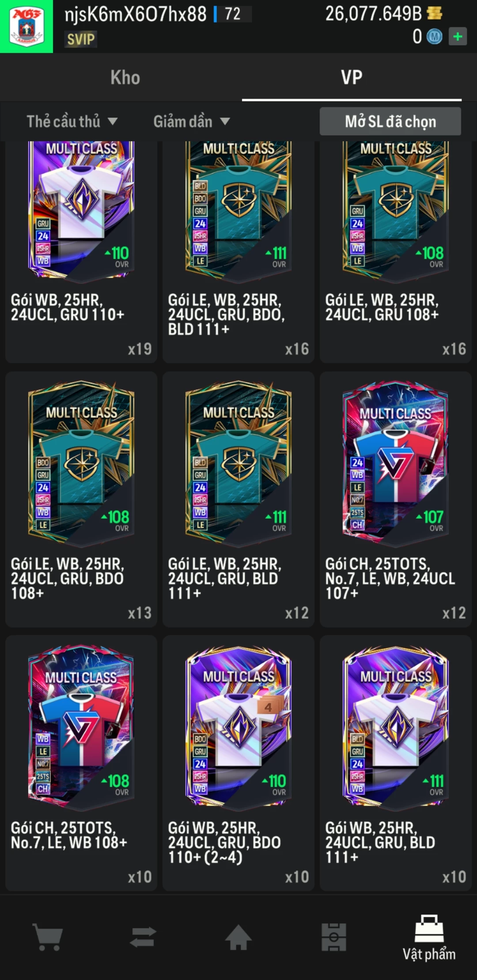
Task: Switch to the Kho tab
Action: [x=125, y=77]
